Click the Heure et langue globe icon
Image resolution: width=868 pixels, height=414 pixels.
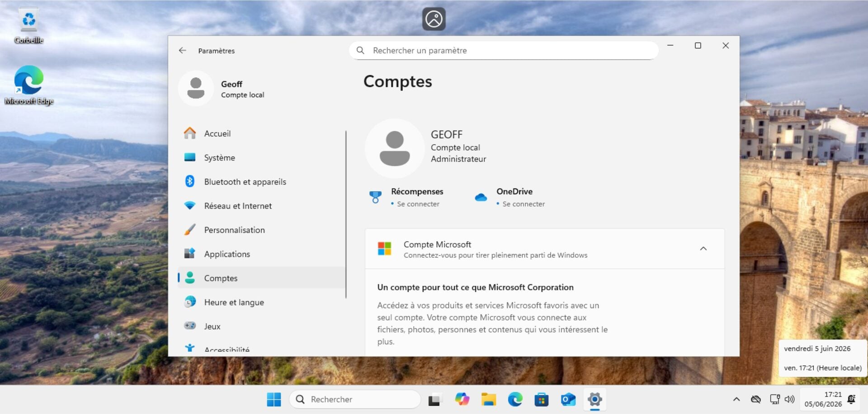[190, 302]
